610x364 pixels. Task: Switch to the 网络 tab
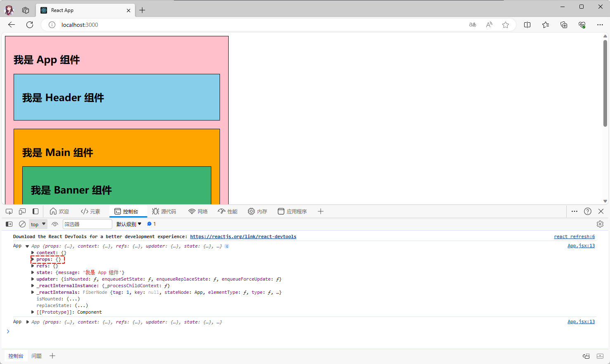(198, 211)
